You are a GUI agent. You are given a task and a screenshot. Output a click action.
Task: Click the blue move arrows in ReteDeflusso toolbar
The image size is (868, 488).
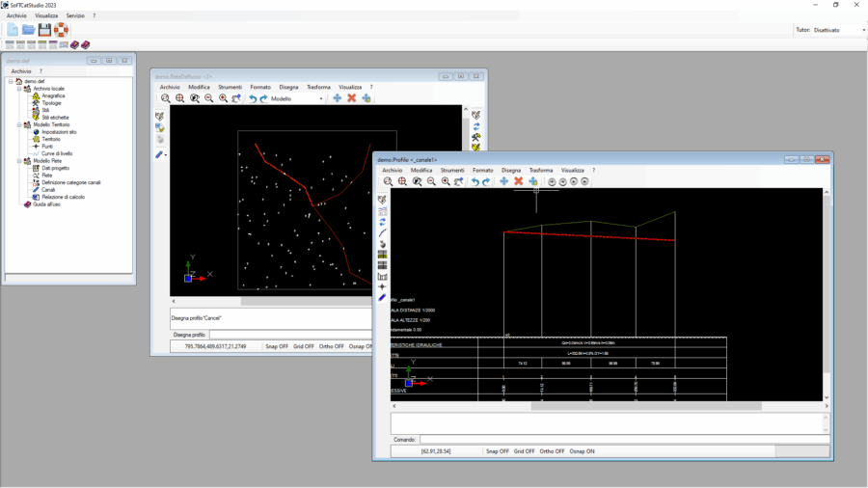337,98
